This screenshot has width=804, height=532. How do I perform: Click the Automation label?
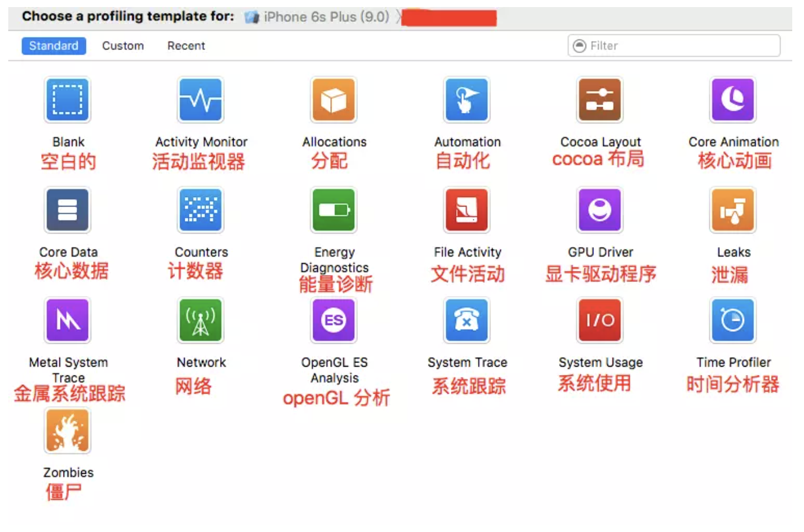pos(467,142)
